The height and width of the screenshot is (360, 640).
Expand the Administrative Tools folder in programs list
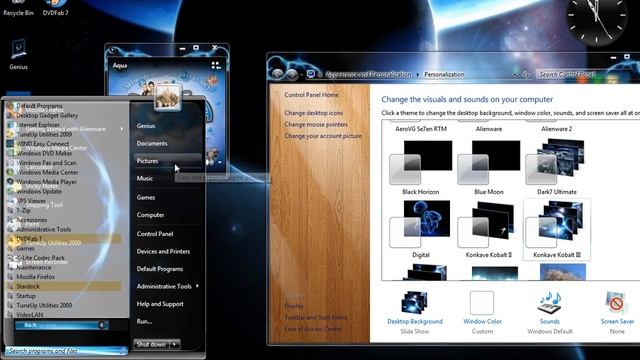tap(43, 229)
